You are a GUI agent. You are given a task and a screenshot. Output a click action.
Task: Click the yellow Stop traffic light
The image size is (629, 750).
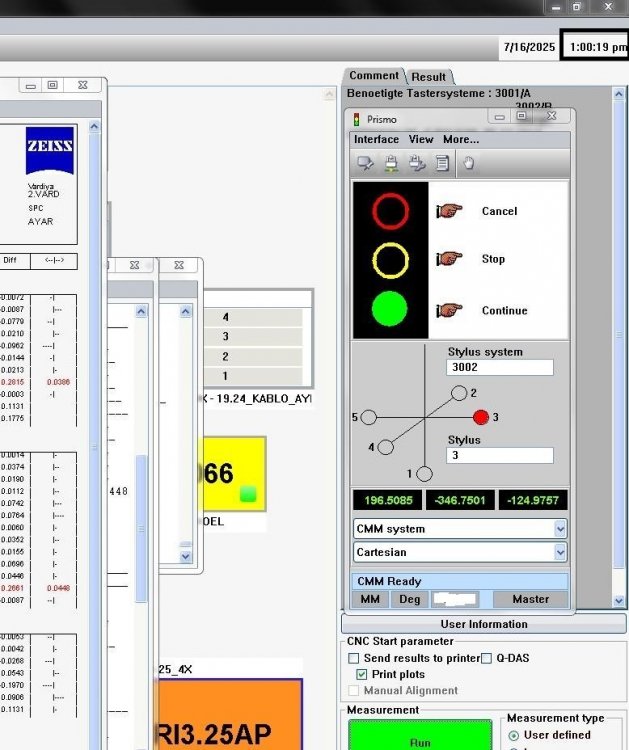tap(390, 260)
